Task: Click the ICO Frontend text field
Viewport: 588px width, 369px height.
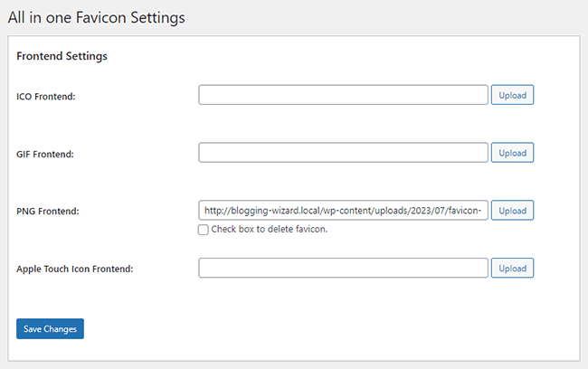Action: (x=343, y=95)
